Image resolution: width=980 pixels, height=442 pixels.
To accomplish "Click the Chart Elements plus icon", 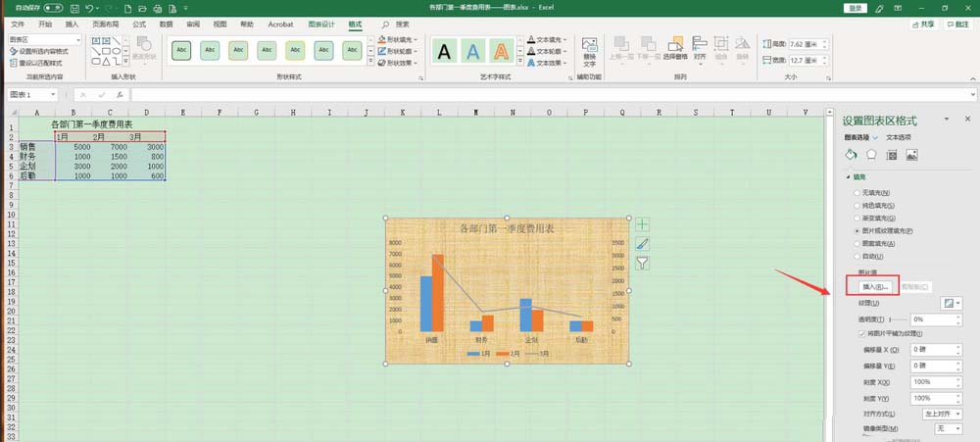I will (x=643, y=224).
